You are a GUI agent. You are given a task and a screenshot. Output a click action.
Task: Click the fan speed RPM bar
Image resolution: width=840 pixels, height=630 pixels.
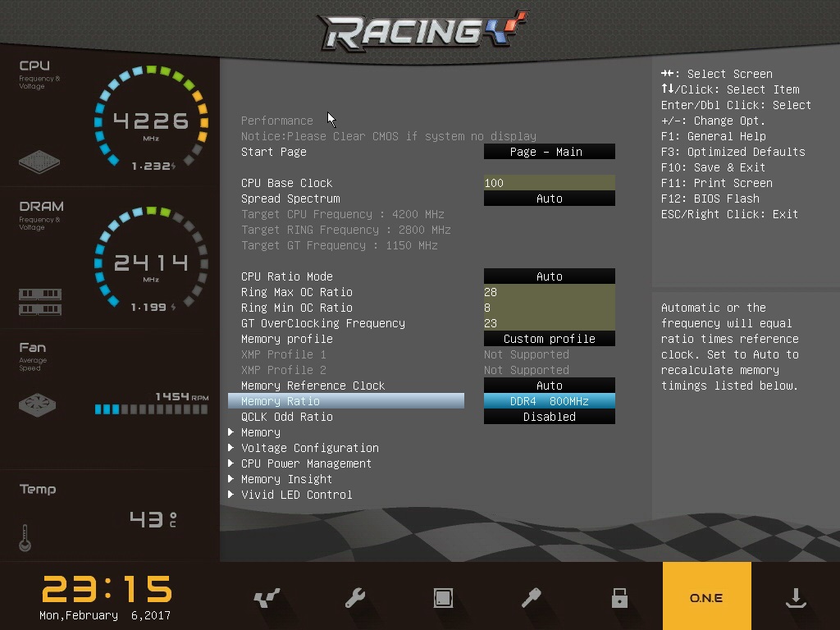(x=151, y=409)
